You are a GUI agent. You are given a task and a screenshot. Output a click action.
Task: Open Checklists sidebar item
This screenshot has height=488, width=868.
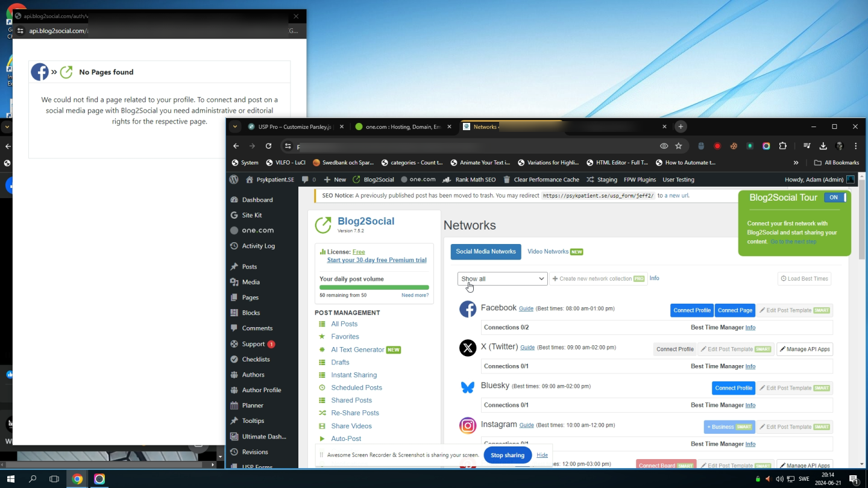coord(256,359)
